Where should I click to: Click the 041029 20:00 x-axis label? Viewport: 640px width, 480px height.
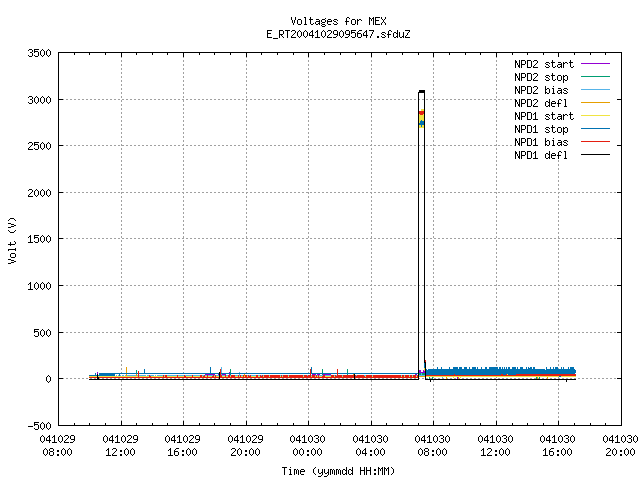click(x=245, y=446)
